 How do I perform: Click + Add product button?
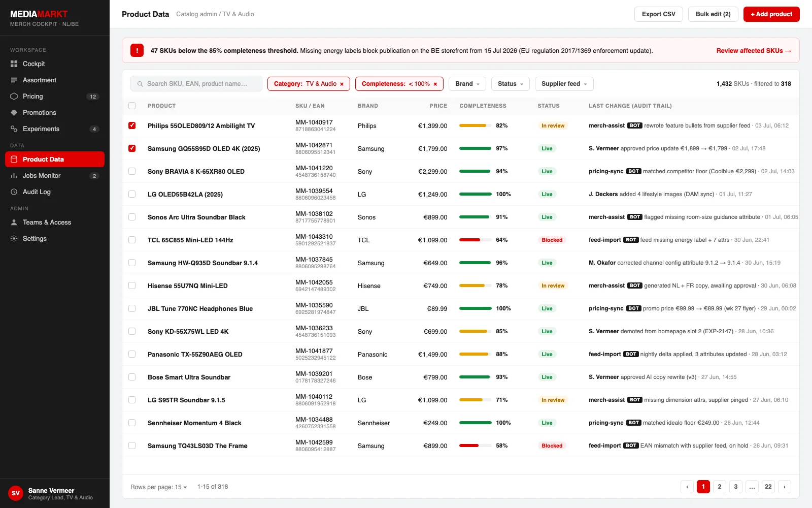click(x=771, y=14)
